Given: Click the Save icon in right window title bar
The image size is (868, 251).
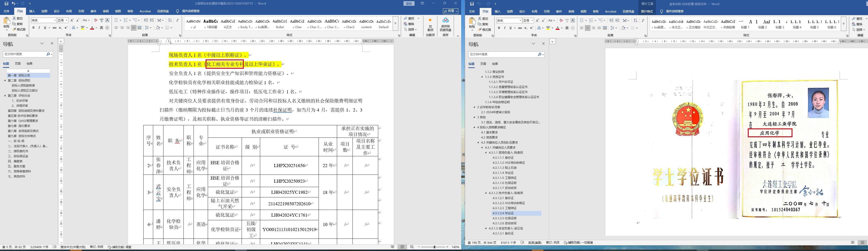Looking at the screenshot, I should (x=472, y=4).
